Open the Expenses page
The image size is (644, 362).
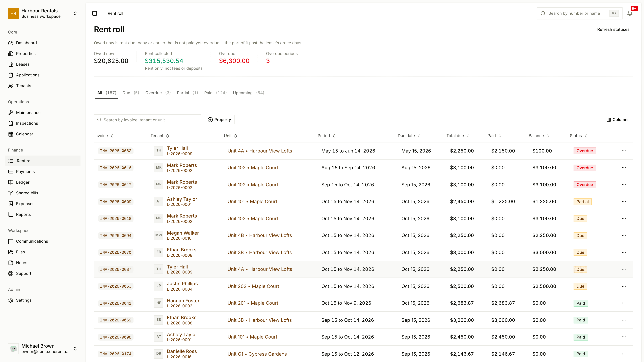(43, 204)
